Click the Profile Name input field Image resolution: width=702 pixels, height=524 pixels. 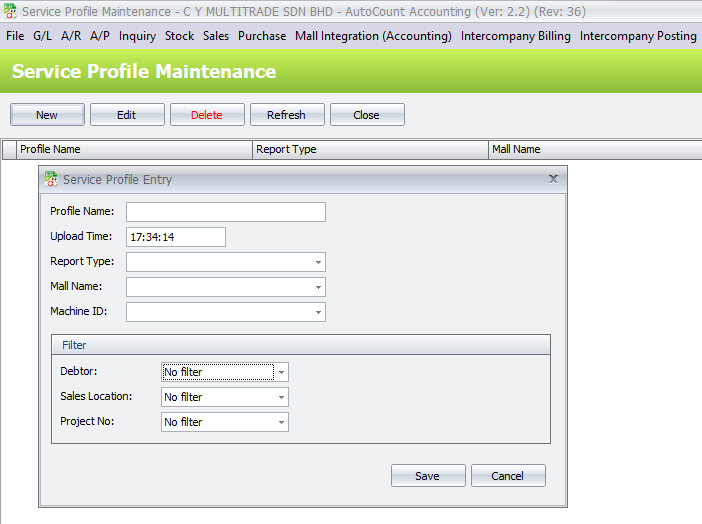coord(226,212)
